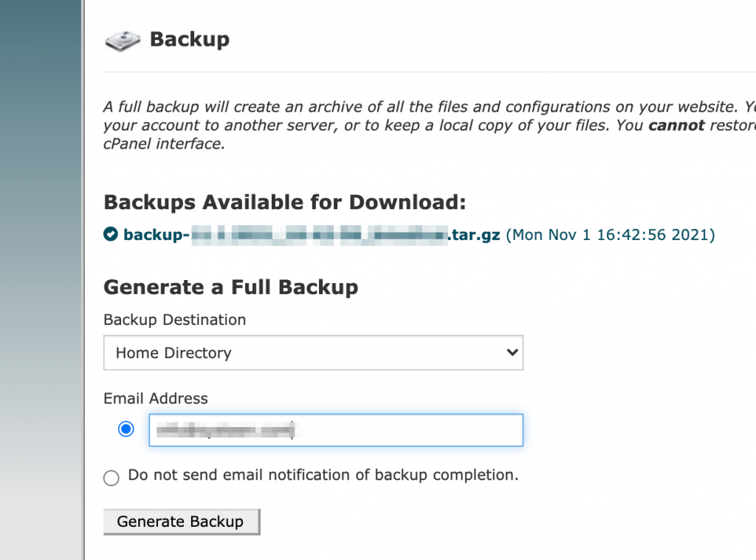Choose the do-not-send-email radio button
This screenshot has height=560, width=756.
(111, 478)
